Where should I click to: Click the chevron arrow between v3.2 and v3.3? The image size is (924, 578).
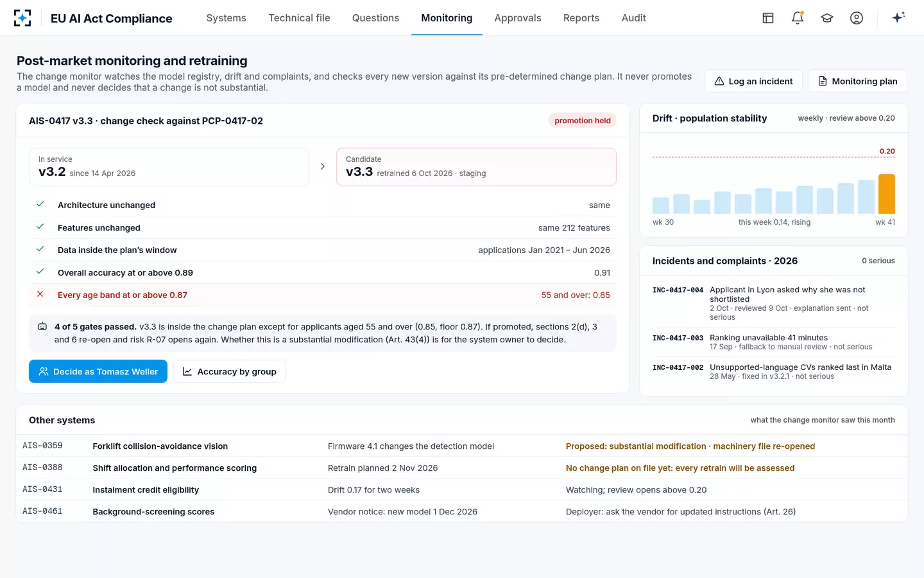point(323,166)
